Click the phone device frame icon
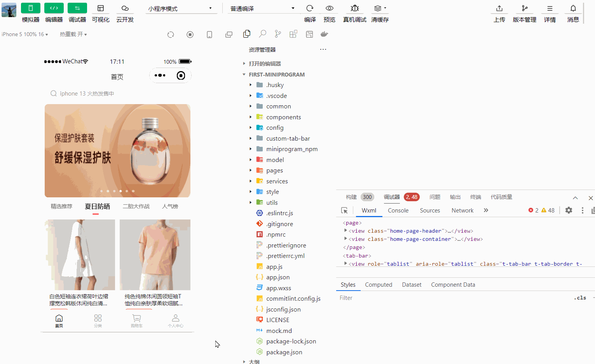The width and height of the screenshot is (595, 364). click(x=209, y=35)
